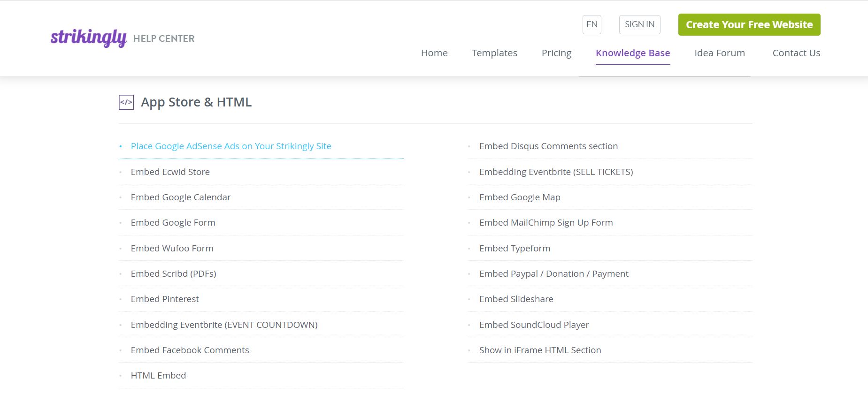Open Embed Paypal / Donation / Payment article
The height and width of the screenshot is (394, 868).
click(x=554, y=273)
